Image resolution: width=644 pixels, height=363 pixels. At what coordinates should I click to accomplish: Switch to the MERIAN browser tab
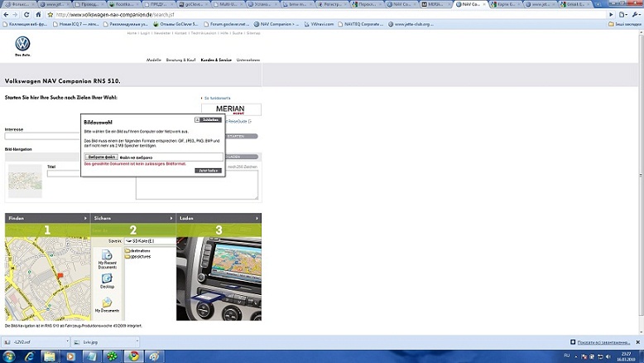click(433, 4)
